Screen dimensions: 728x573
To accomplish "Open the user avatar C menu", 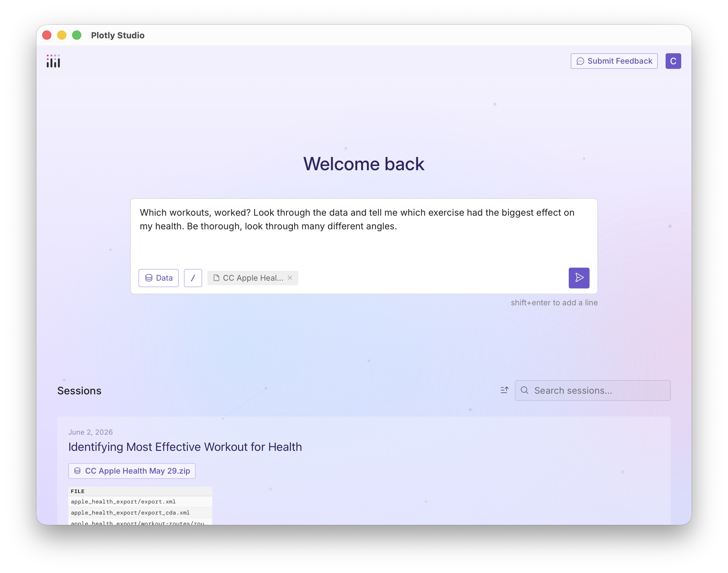I will [673, 61].
